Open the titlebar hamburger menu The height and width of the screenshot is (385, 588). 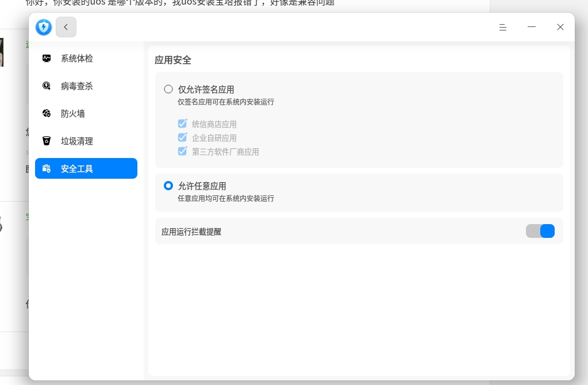(503, 27)
